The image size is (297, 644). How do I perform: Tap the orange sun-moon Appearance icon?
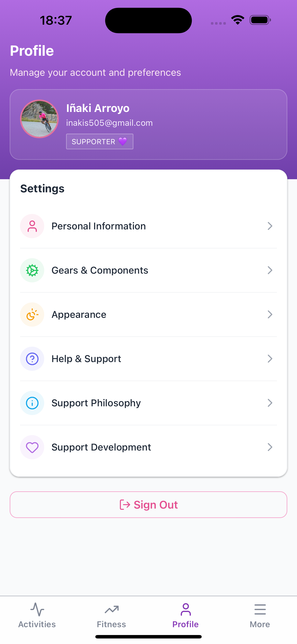(x=32, y=314)
